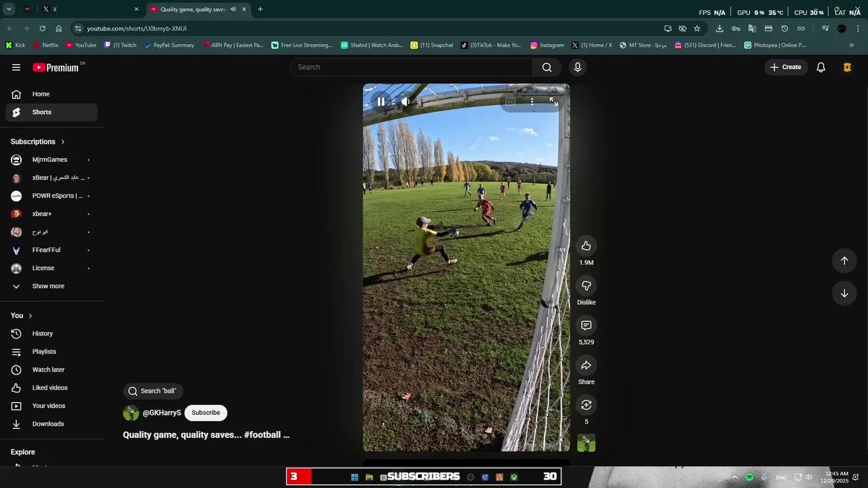
Task: Open Watch later
Action: point(52,370)
